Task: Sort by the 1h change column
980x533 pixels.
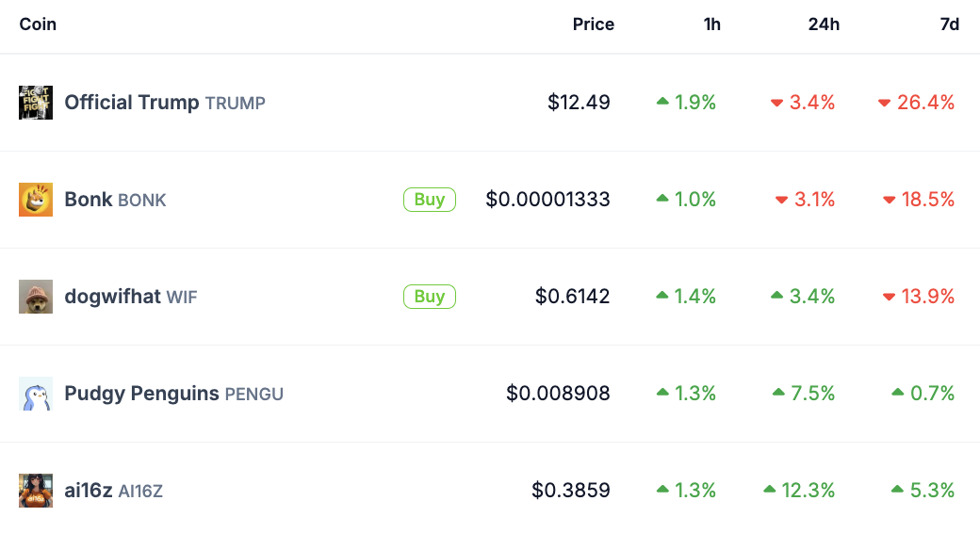Action: [711, 24]
